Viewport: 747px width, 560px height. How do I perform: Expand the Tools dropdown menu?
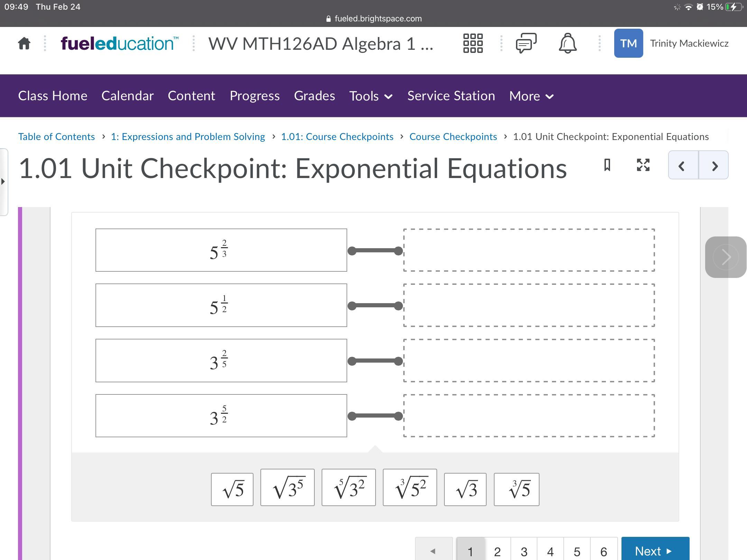371,96
